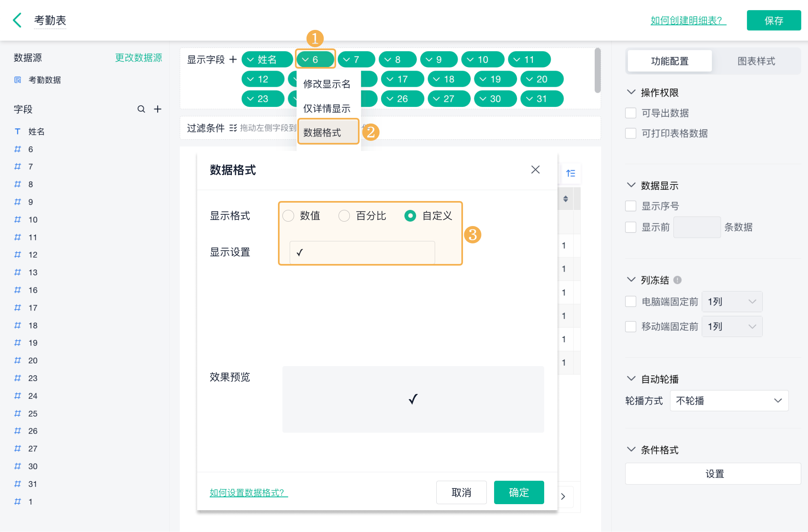Collapse the 操作权限 section

point(631,92)
